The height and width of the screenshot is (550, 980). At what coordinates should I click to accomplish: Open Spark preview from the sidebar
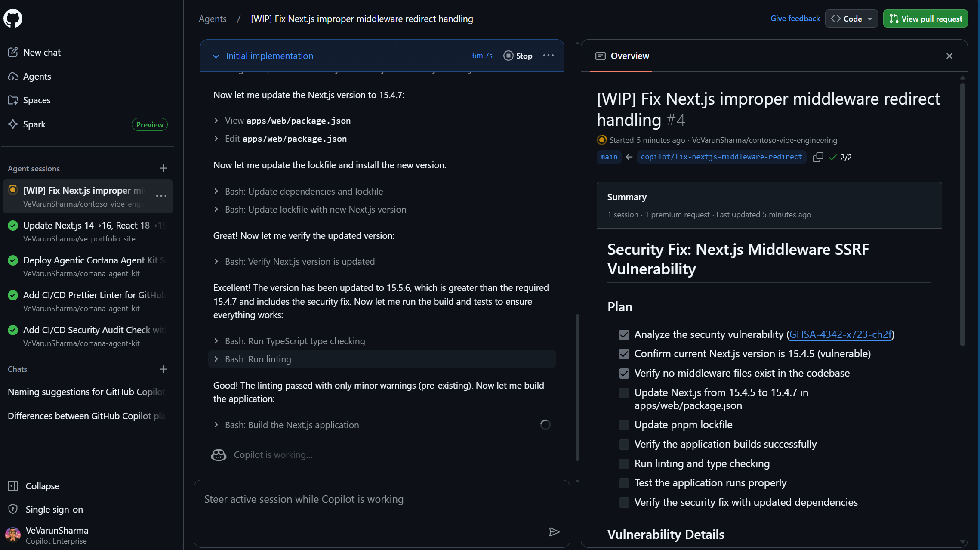coord(88,124)
